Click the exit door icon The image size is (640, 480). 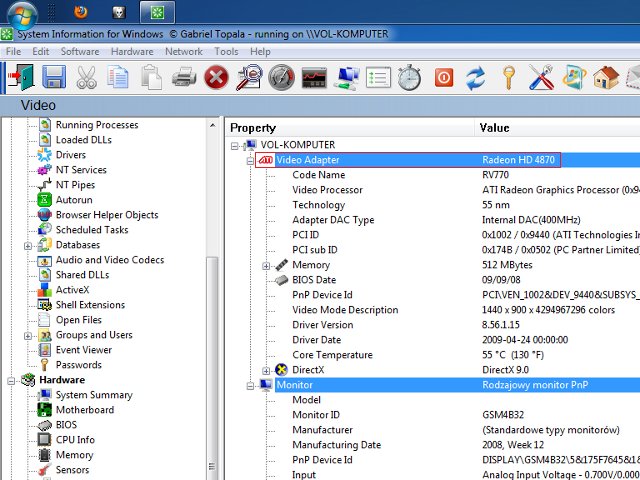(x=21, y=77)
